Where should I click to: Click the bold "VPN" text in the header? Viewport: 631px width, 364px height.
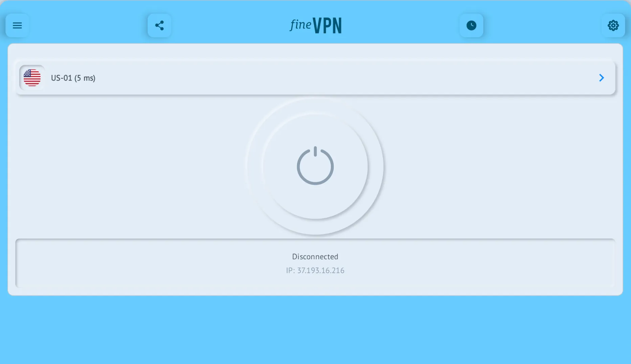click(327, 26)
